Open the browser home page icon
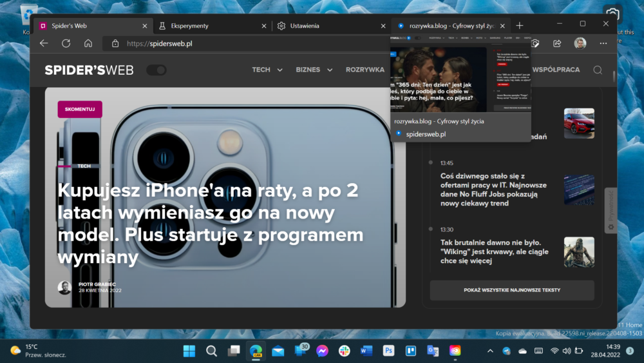This screenshot has width=644, height=363. 88,43
